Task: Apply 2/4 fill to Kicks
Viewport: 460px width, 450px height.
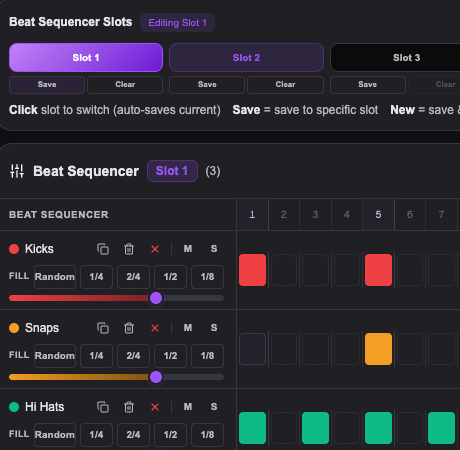Action: tap(133, 277)
